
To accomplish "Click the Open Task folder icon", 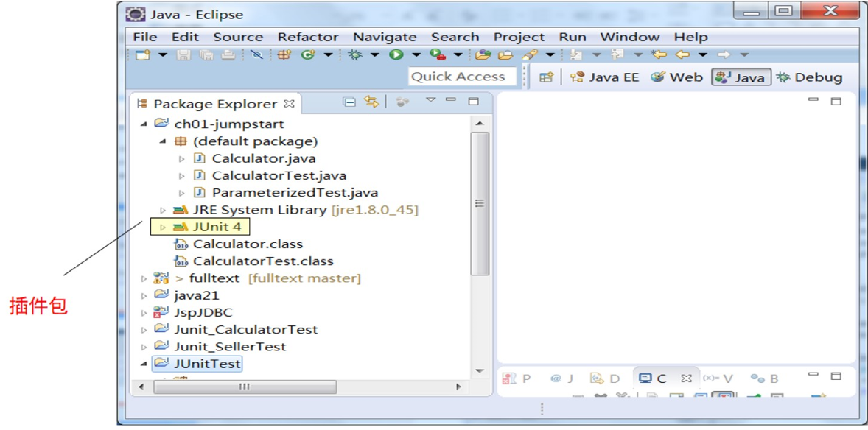I will click(505, 54).
